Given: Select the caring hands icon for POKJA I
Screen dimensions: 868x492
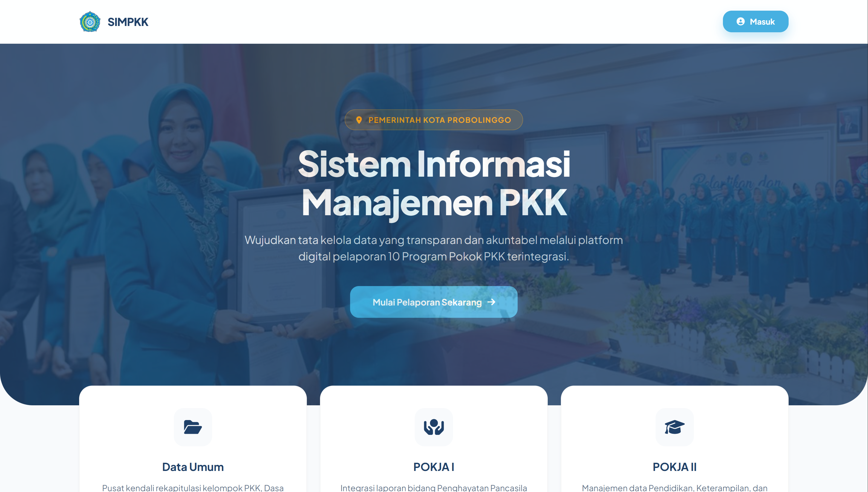Looking at the screenshot, I should click(434, 427).
